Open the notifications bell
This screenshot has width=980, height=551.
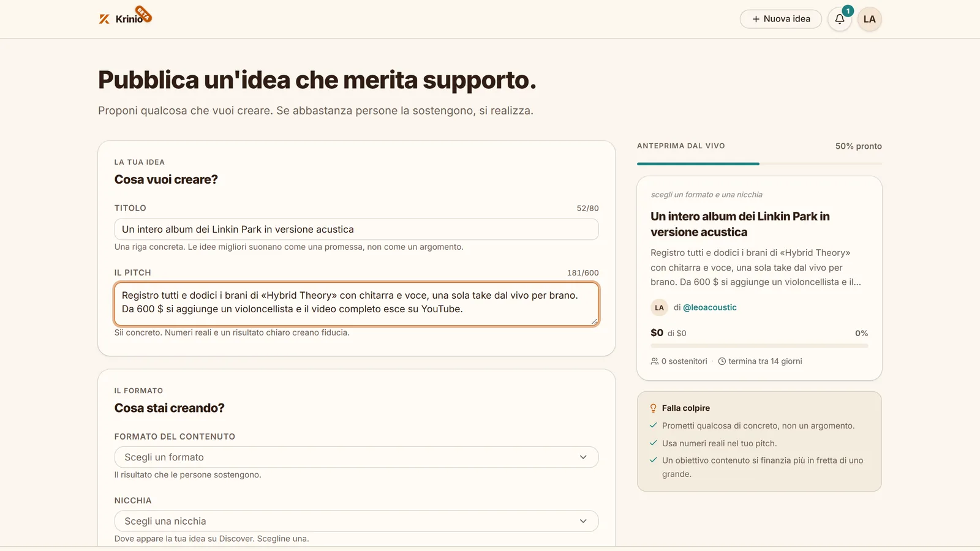click(840, 19)
